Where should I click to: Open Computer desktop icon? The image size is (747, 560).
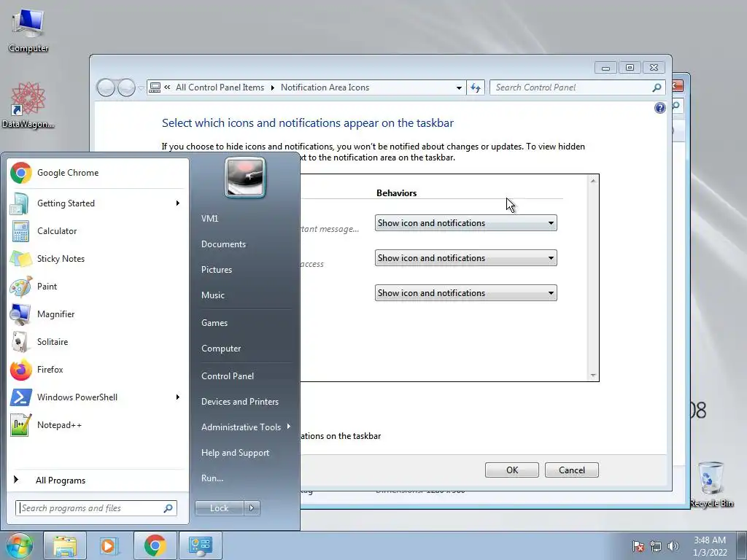28,31
